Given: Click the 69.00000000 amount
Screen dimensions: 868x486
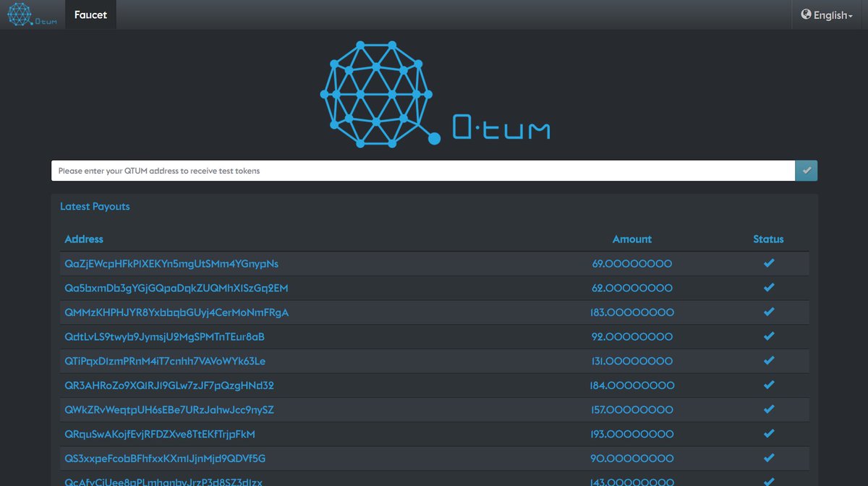Looking at the screenshot, I should [x=632, y=263].
